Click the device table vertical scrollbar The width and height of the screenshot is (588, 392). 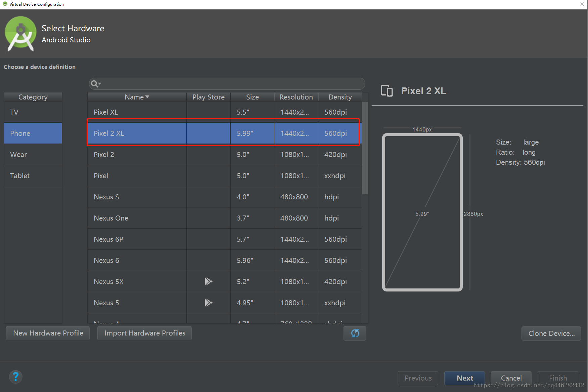click(365, 148)
